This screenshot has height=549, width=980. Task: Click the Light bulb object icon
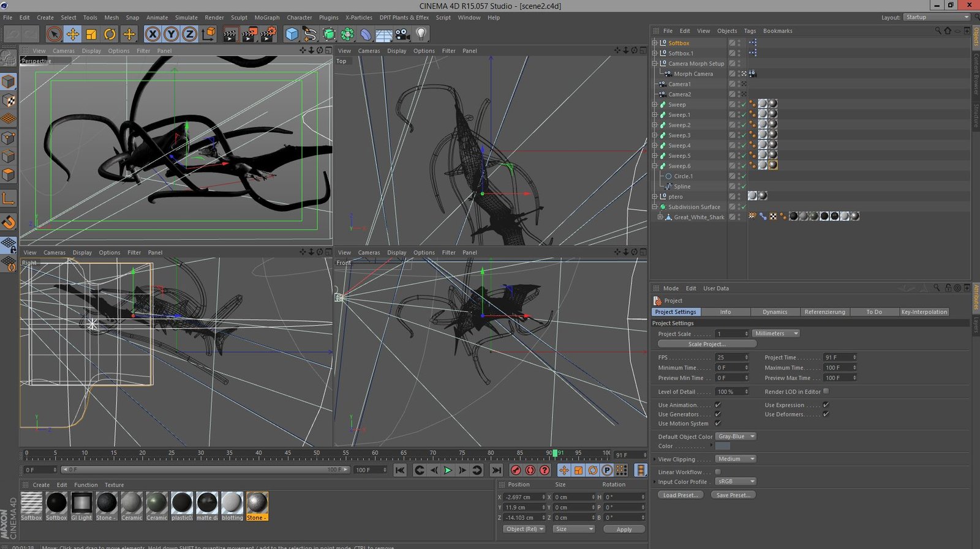pos(421,34)
